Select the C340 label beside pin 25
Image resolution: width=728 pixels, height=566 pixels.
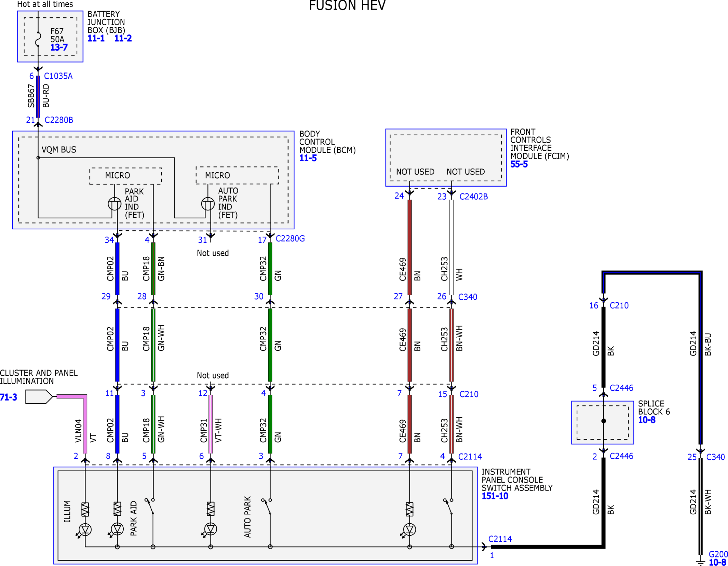tap(715, 457)
